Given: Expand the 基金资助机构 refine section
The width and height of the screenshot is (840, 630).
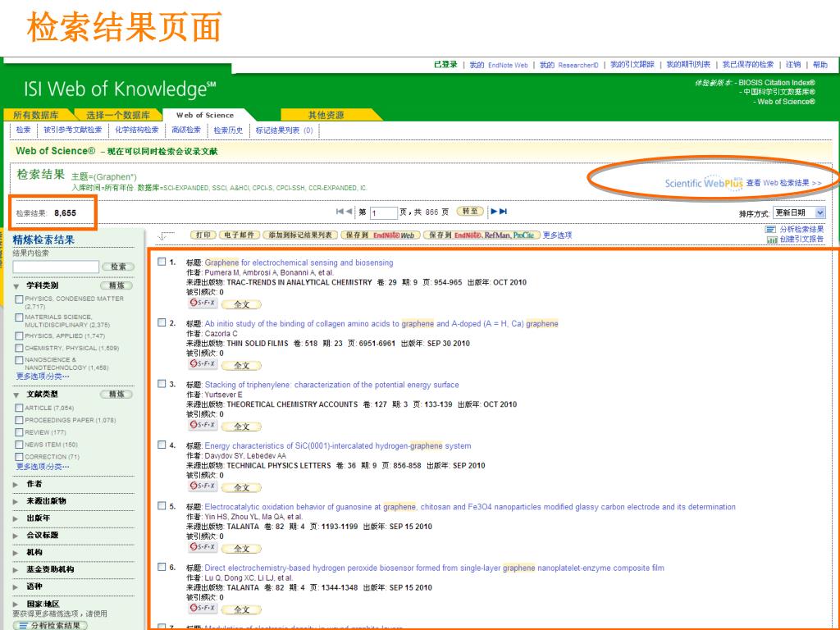Looking at the screenshot, I should pos(16,570).
